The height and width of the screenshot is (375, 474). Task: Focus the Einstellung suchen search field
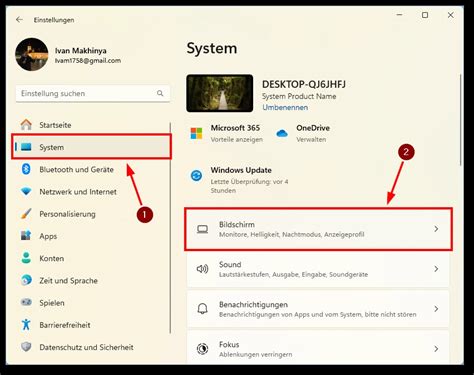[x=93, y=93]
